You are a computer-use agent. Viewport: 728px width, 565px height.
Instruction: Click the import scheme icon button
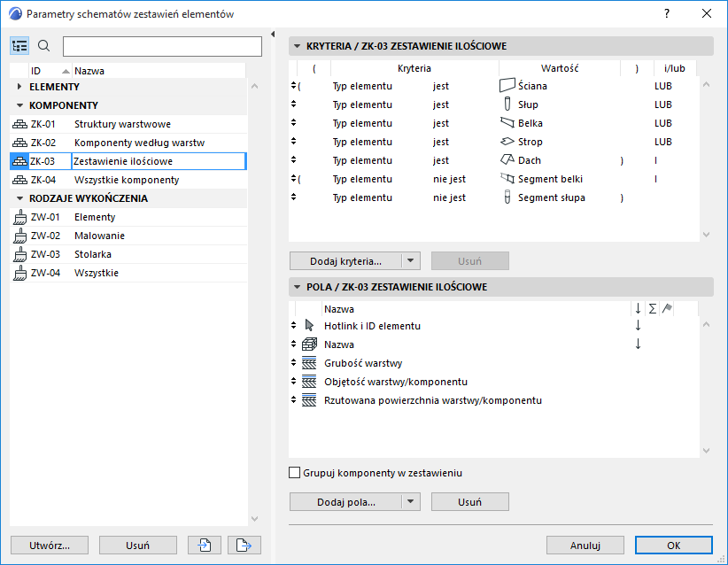tap(204, 546)
